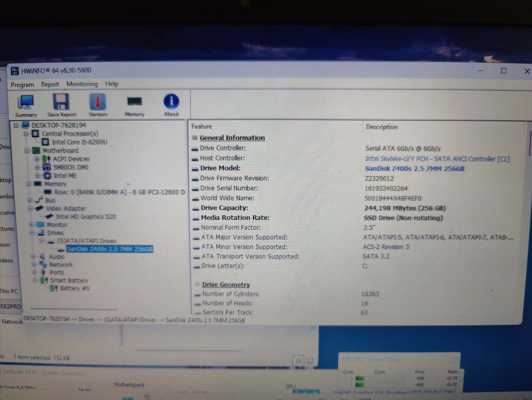Image resolution: width=532 pixels, height=400 pixels.
Task: Collapse the Central Processor(s) node
Action: (x=26, y=134)
